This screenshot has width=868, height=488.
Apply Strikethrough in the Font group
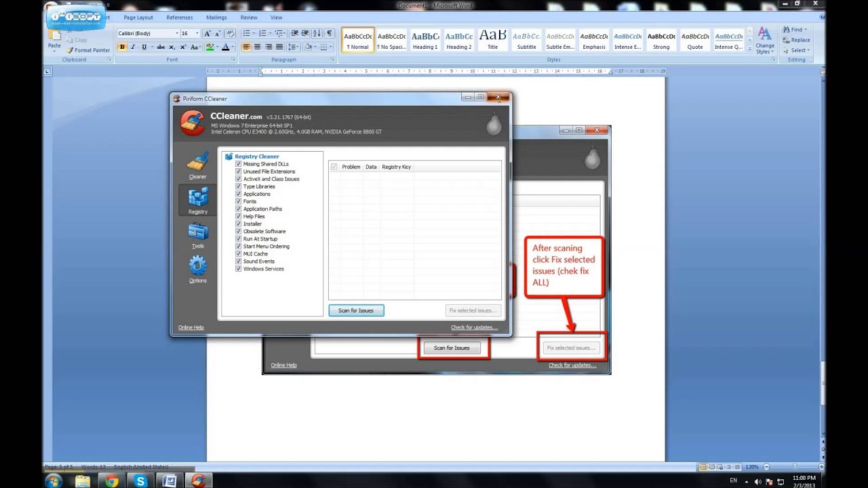coord(161,47)
